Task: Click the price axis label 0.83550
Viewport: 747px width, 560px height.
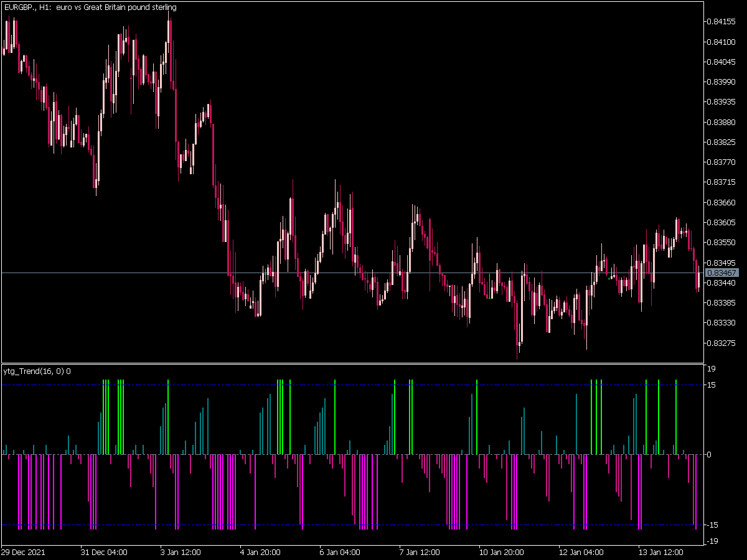Action: [x=721, y=242]
